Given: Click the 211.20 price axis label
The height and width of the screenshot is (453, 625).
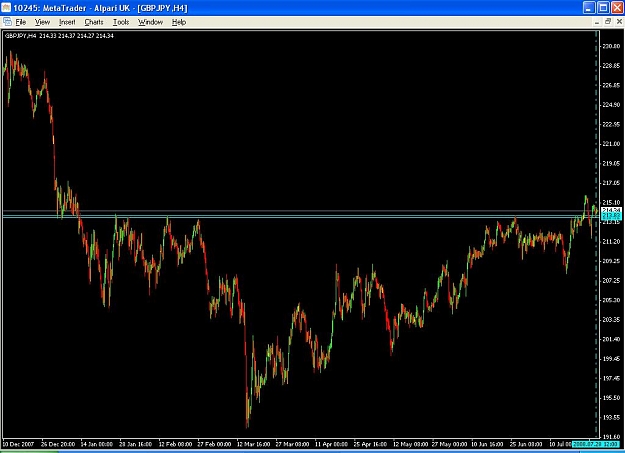Looking at the screenshot, I should tap(611, 242).
